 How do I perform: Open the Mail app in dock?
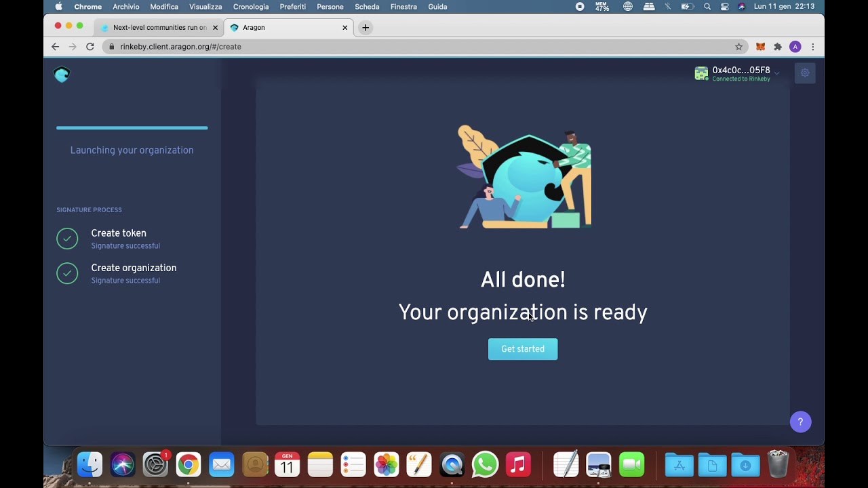click(x=221, y=464)
